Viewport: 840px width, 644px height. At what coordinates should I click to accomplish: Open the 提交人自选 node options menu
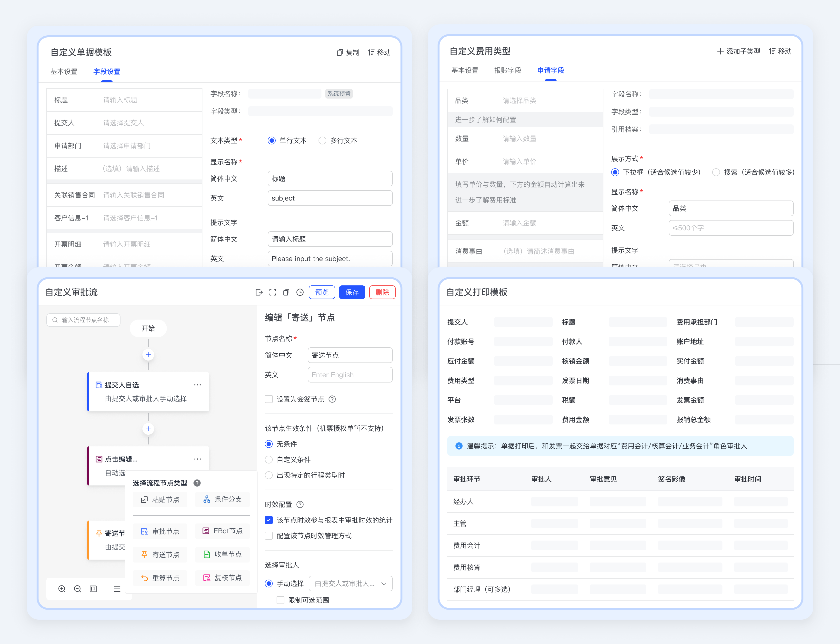click(197, 385)
